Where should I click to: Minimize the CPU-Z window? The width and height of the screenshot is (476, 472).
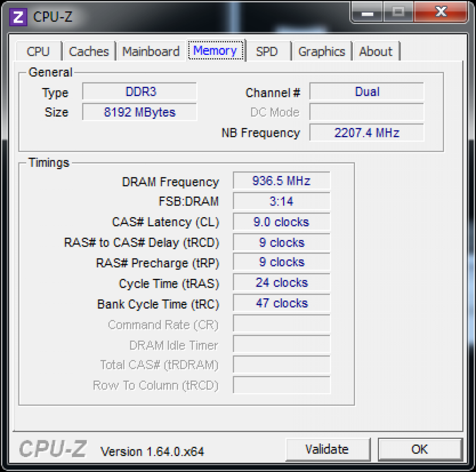coord(367,12)
